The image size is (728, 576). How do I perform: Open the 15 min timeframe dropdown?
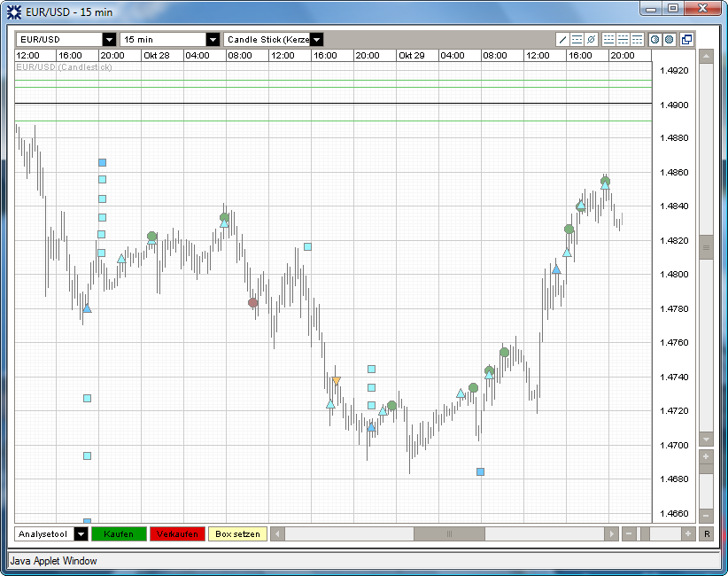pos(213,40)
